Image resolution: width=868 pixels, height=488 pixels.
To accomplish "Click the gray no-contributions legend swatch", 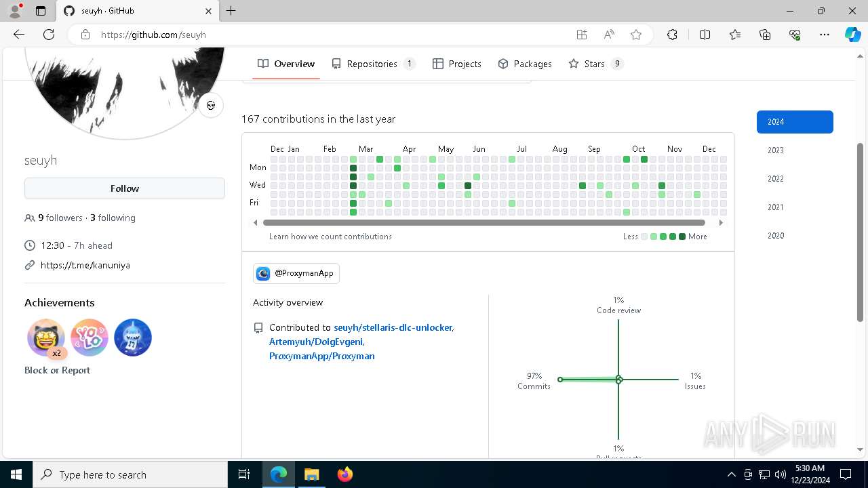I will pyautogui.click(x=644, y=237).
